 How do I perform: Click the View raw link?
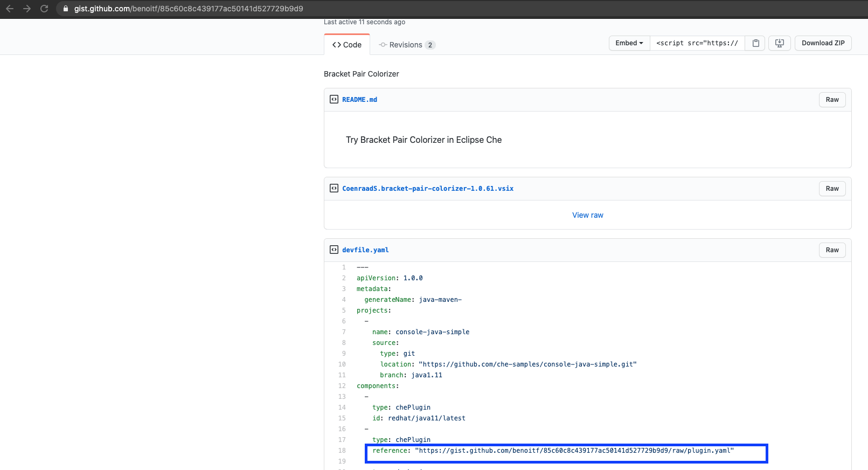click(588, 215)
